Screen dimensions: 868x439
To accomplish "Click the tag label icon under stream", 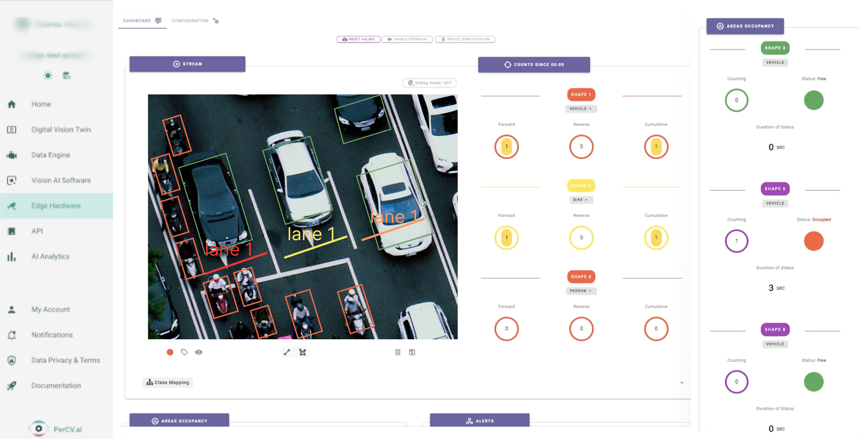I will pyautogui.click(x=184, y=352).
